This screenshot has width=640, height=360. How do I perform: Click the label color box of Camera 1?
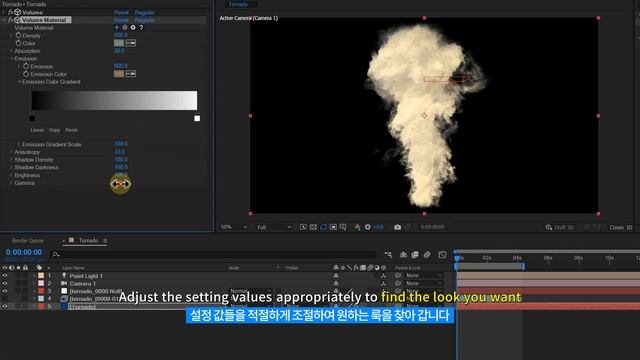coord(41,283)
